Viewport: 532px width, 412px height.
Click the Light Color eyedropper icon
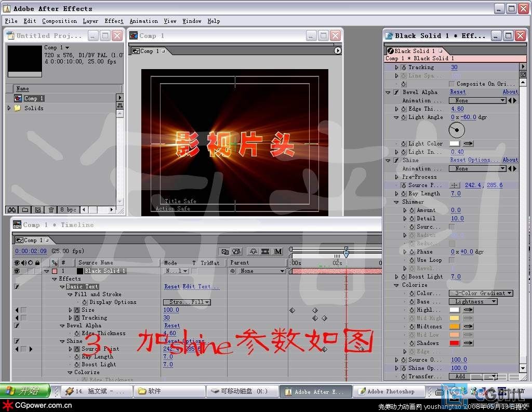click(468, 144)
